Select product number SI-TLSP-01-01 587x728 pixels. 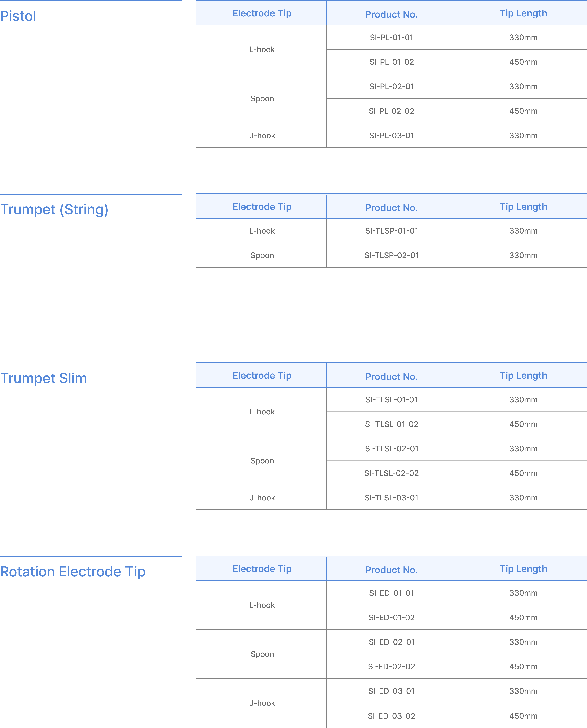click(392, 231)
